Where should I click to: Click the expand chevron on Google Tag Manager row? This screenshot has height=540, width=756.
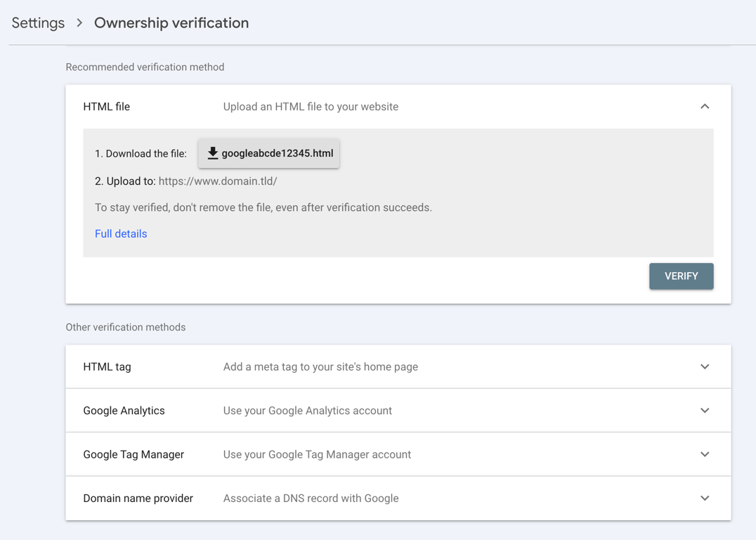click(705, 454)
